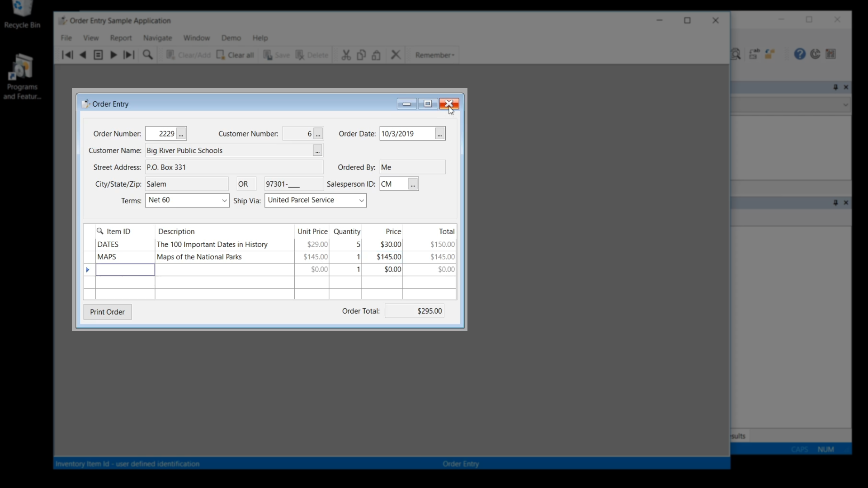Open Customer Name lookup ellipsis button
Screen dimensions: 868x488
pyautogui.click(x=317, y=151)
